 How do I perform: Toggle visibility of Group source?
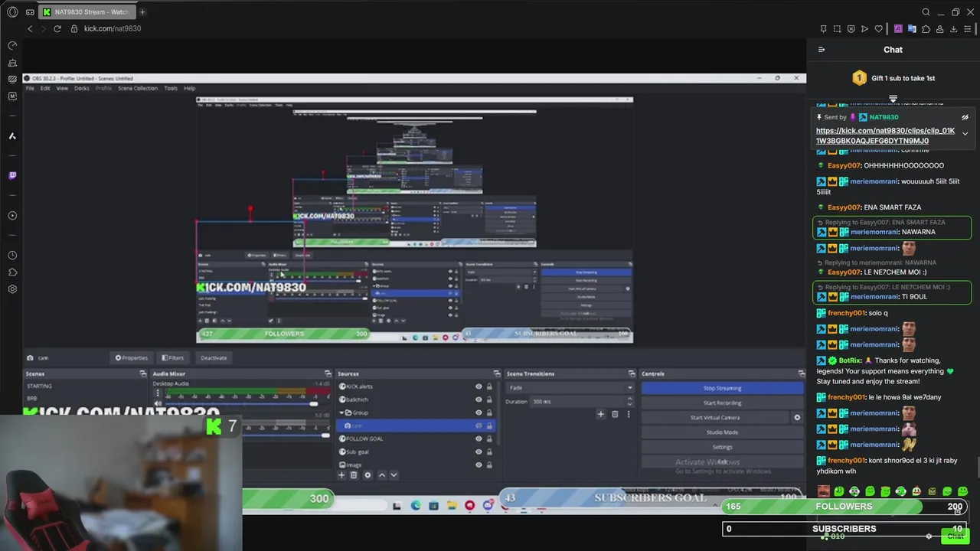tap(479, 412)
